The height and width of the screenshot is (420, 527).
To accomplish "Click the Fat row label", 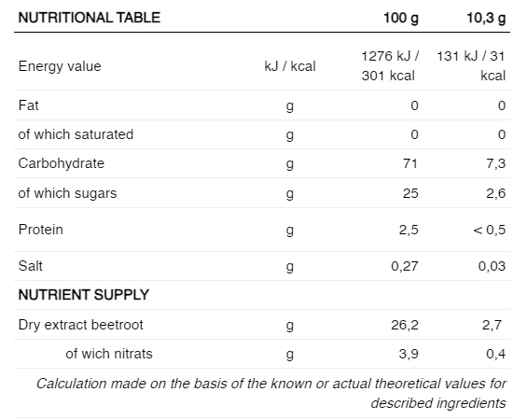I will (x=28, y=105).
